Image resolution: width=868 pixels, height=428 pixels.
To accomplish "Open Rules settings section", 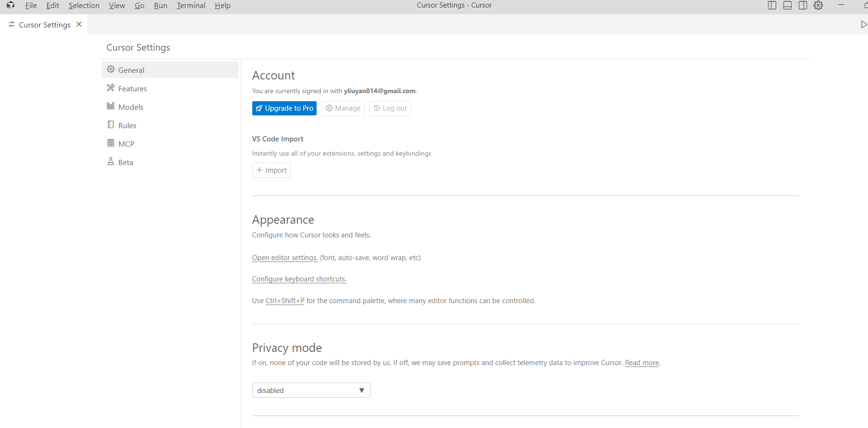I will [170, 125].
